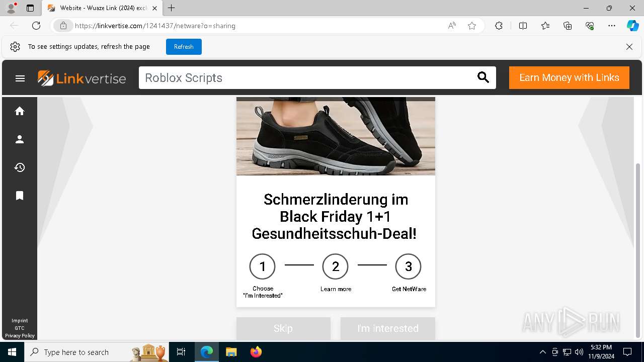Select the Website - Wuaze Link tab
The image size is (644, 362).
point(103,8)
